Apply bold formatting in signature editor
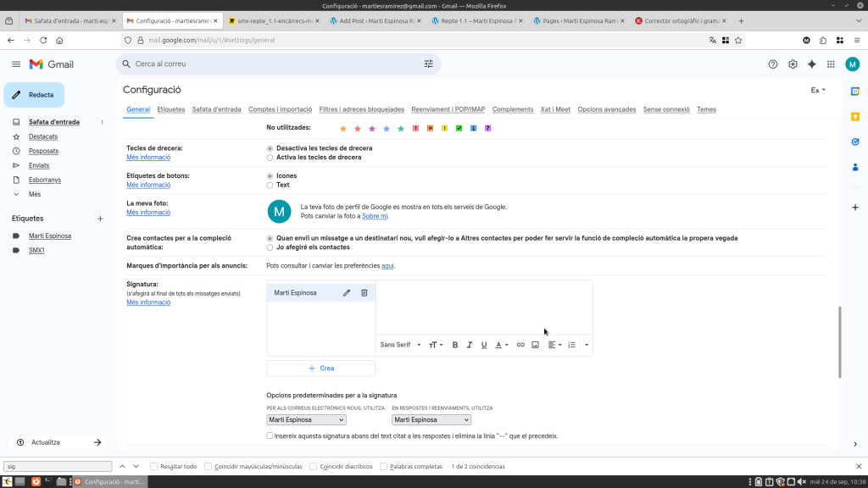The image size is (868, 488). (x=455, y=345)
